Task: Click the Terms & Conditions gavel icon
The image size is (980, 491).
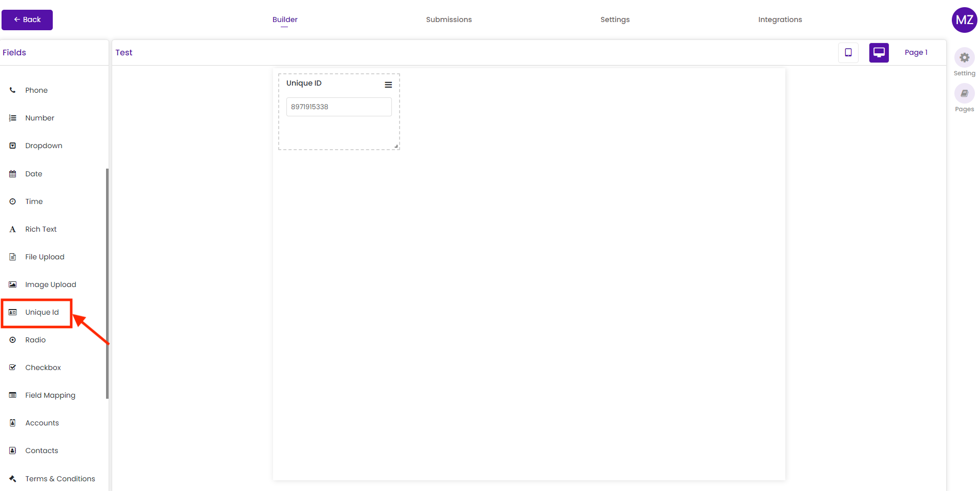Action: coord(13,479)
